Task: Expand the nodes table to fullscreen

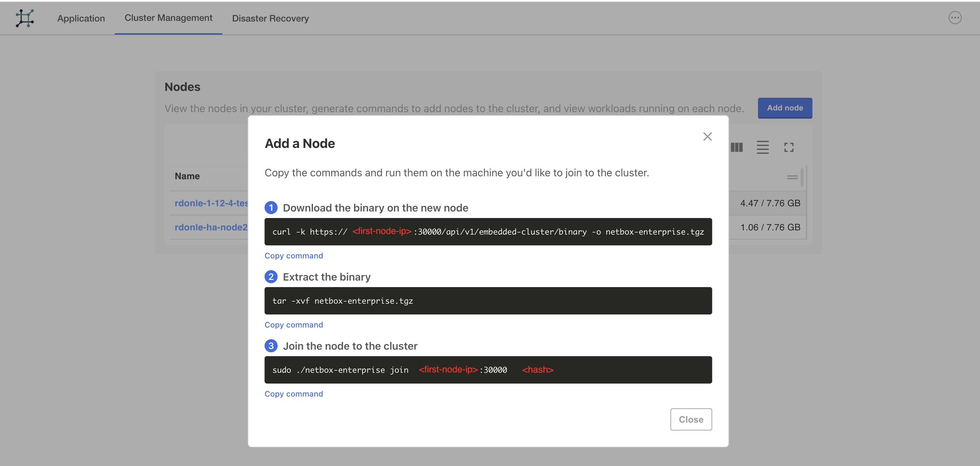Action: click(789, 147)
